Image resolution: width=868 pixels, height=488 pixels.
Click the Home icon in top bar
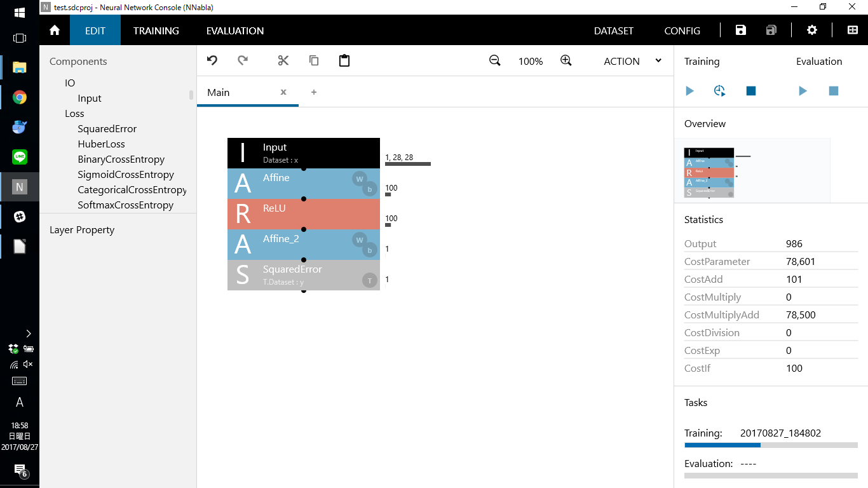coord(55,30)
